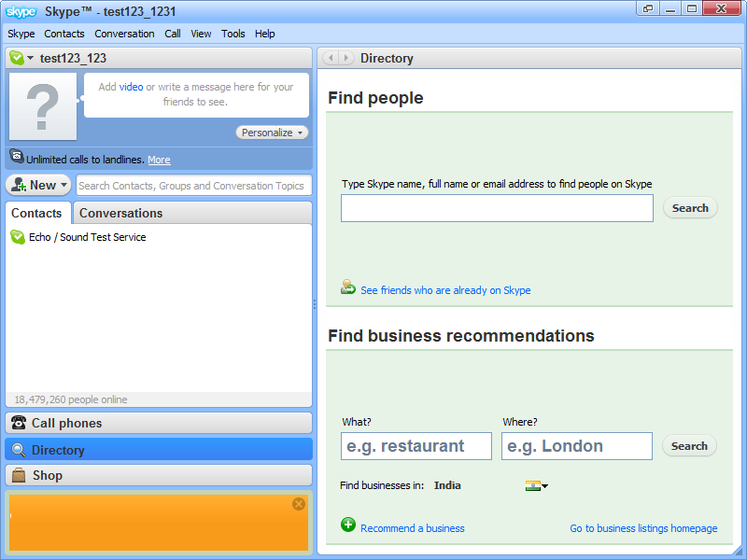
Task: Open the New contact dropdown button
Action: coord(38,185)
